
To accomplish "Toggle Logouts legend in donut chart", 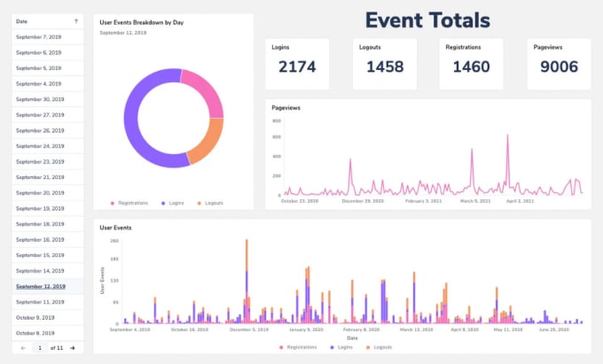I will pos(210,203).
